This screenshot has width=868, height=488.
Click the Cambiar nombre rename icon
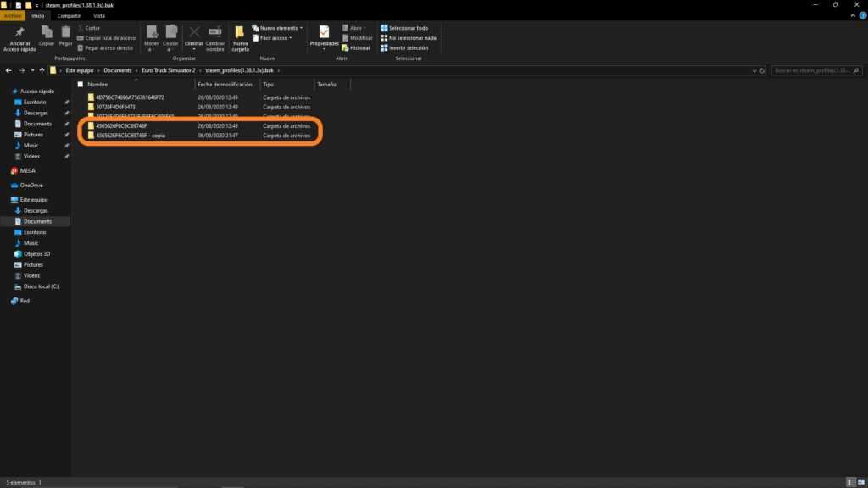tap(215, 32)
